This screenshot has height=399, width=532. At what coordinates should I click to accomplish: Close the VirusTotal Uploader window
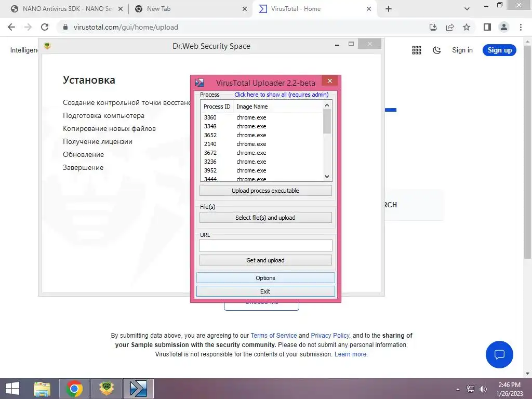coord(329,81)
